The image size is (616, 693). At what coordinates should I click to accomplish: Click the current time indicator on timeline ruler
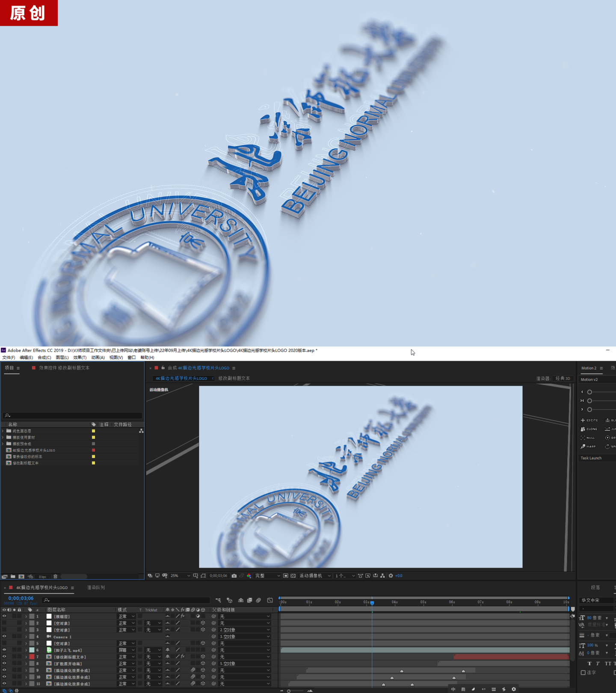coord(372,603)
